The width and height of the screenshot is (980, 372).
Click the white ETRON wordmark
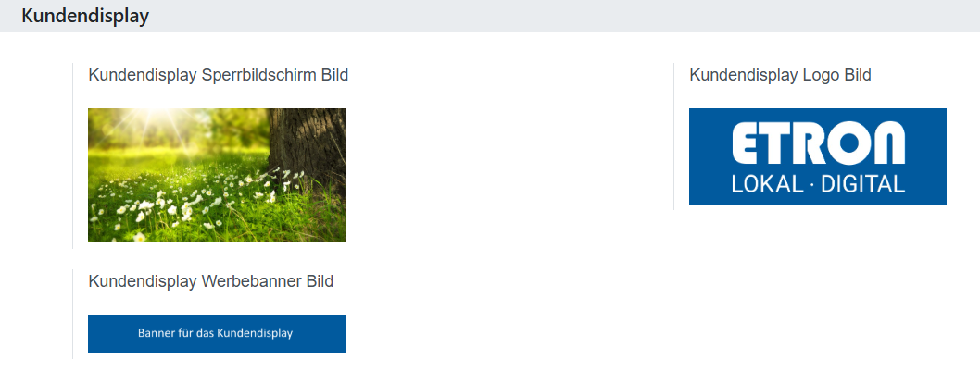(817, 144)
